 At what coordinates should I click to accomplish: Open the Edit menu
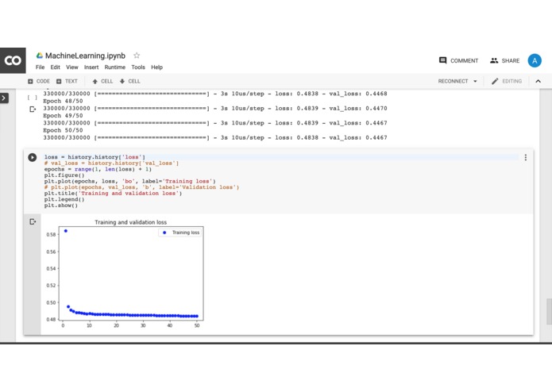55,67
